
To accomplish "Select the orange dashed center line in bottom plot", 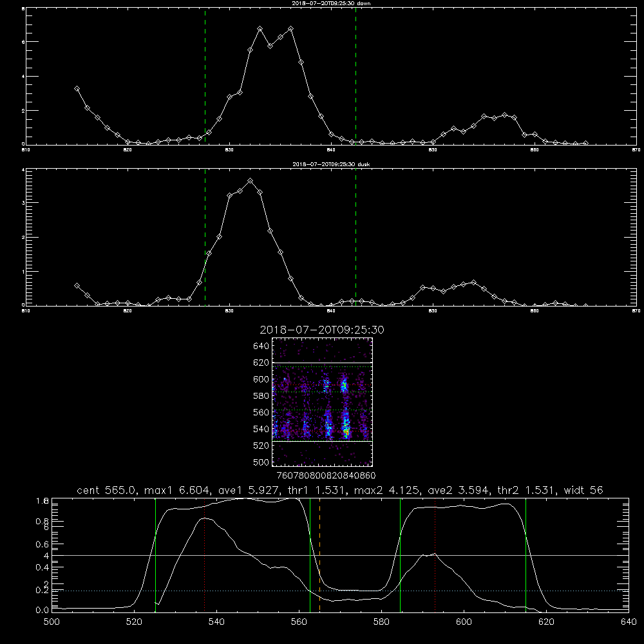I will point(319,555).
